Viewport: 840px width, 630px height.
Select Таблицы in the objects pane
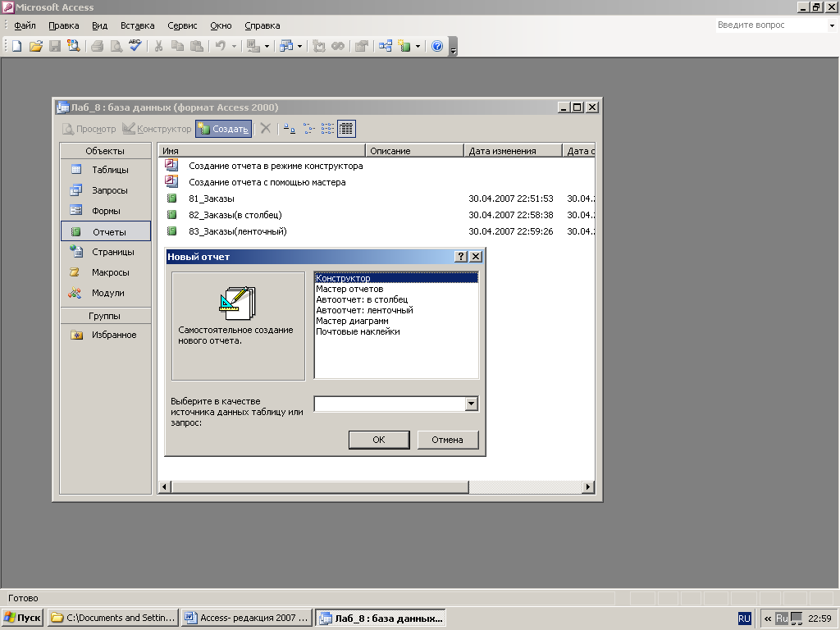click(x=106, y=170)
